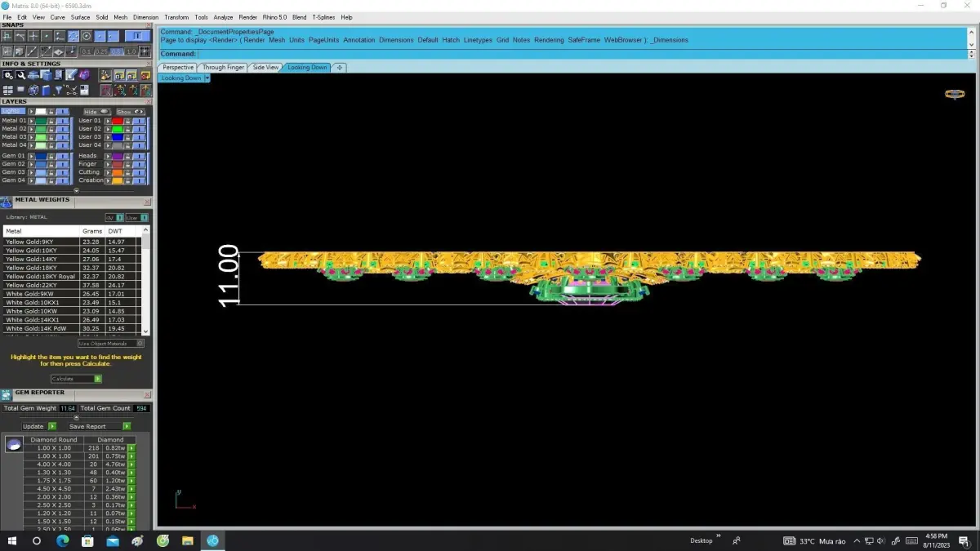Click the Show layers button
The width and height of the screenshot is (980, 551).
click(131, 112)
